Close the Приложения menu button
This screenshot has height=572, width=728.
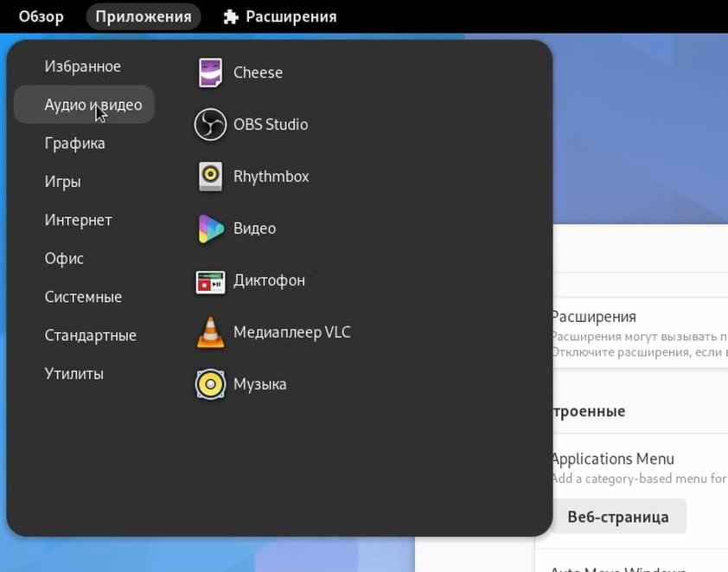click(144, 16)
